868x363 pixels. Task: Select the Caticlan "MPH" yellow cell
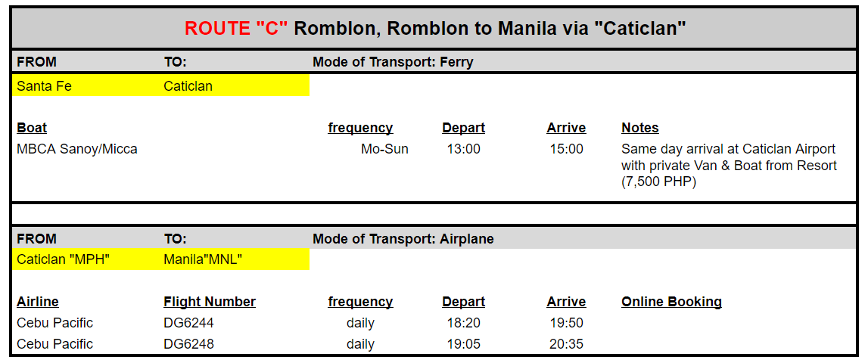coord(86,259)
